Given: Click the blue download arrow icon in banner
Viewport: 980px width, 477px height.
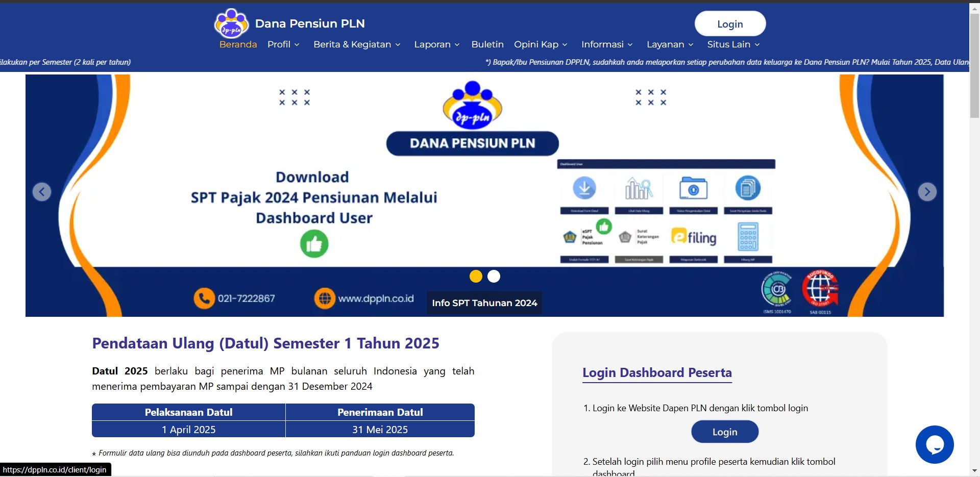Looking at the screenshot, I should click(x=584, y=187).
